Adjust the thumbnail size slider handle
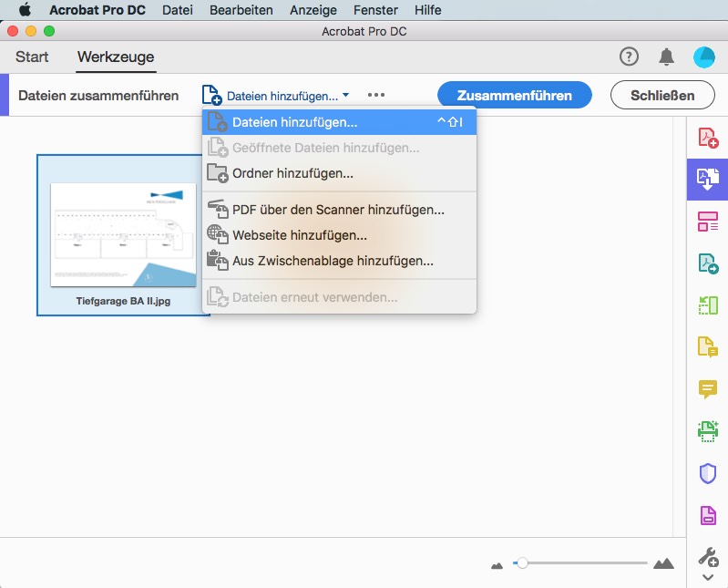 coord(522,562)
